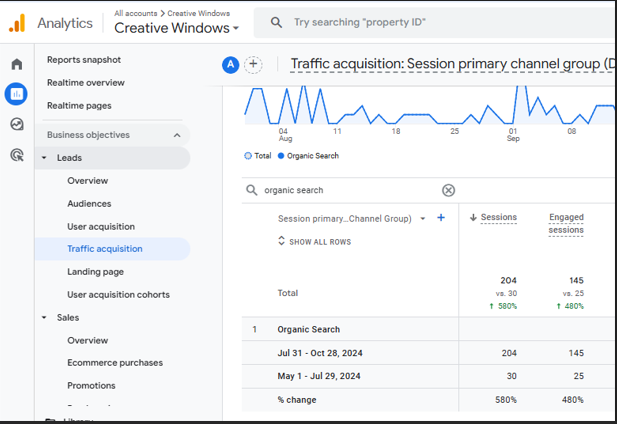The width and height of the screenshot is (617, 424).
Task: Open User acquisition cohorts report
Action: [118, 295]
